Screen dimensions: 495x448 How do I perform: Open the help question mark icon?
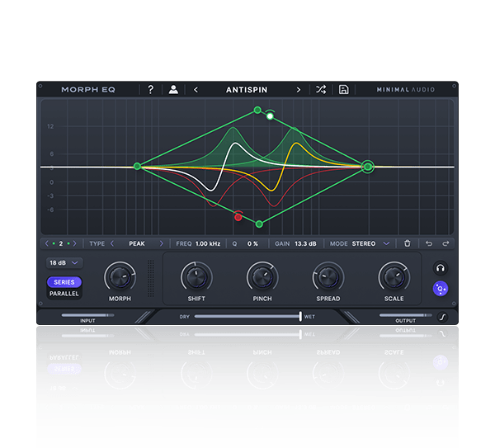[151, 90]
